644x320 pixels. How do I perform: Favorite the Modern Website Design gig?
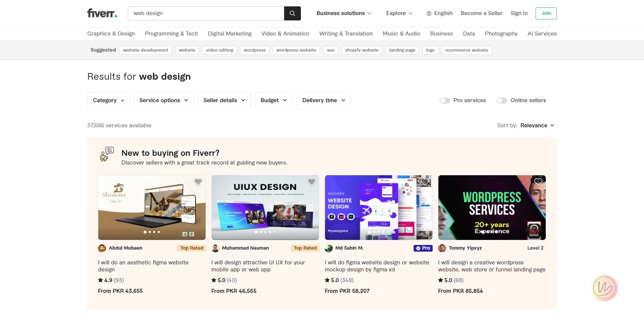[x=425, y=182]
